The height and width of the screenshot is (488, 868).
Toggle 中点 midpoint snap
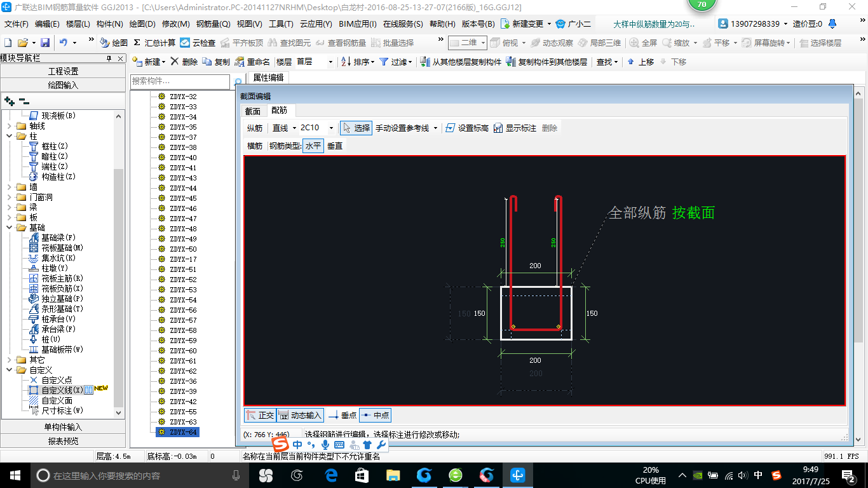coord(375,415)
